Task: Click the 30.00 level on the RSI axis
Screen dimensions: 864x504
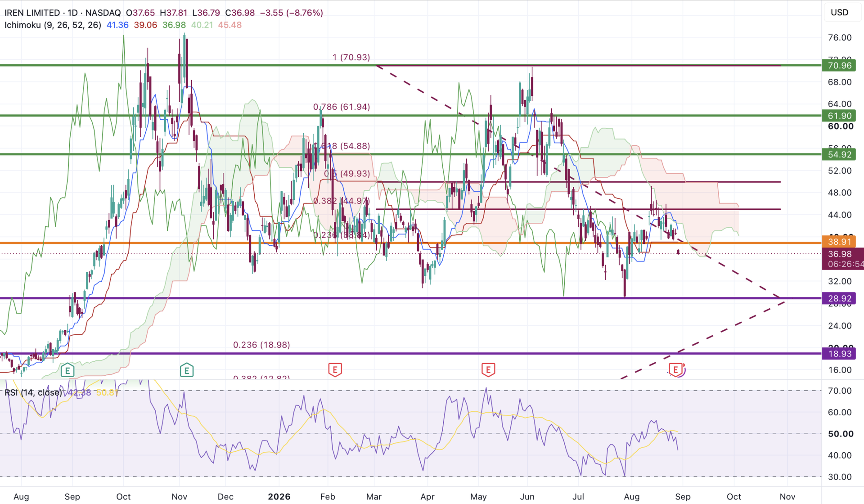Action: coord(840,477)
